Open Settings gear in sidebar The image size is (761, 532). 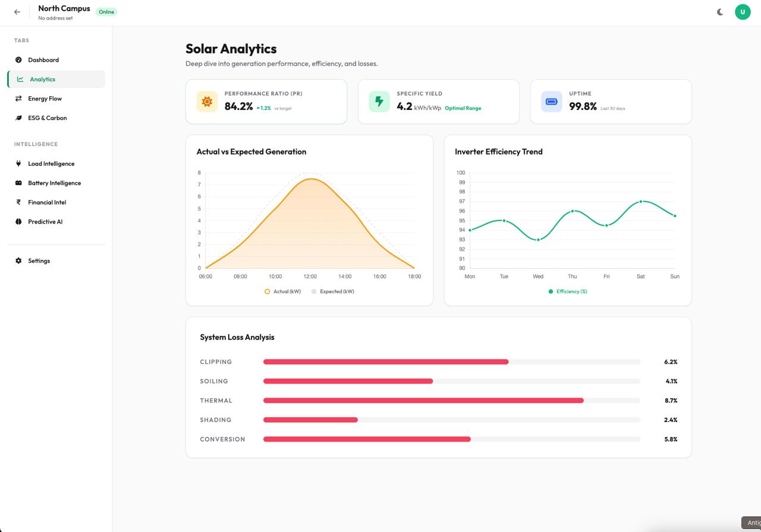point(18,261)
